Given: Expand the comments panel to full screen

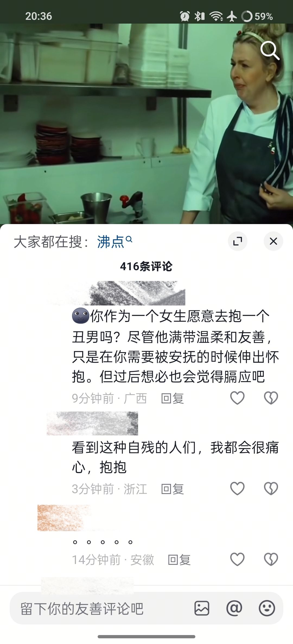Looking at the screenshot, I should coord(238,241).
